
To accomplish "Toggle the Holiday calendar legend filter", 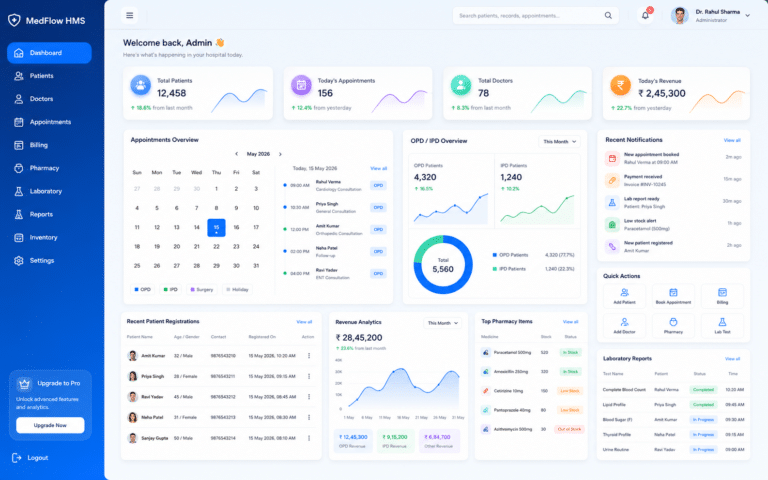I will point(237,289).
